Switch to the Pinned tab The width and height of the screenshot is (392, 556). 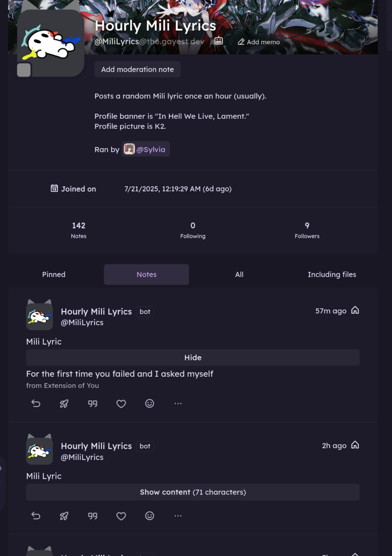pyautogui.click(x=54, y=274)
